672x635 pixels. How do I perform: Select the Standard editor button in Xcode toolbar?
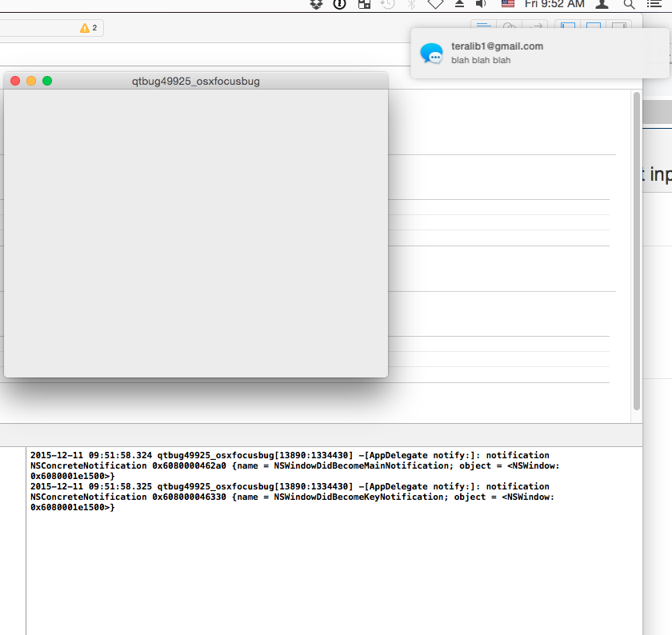[483, 26]
